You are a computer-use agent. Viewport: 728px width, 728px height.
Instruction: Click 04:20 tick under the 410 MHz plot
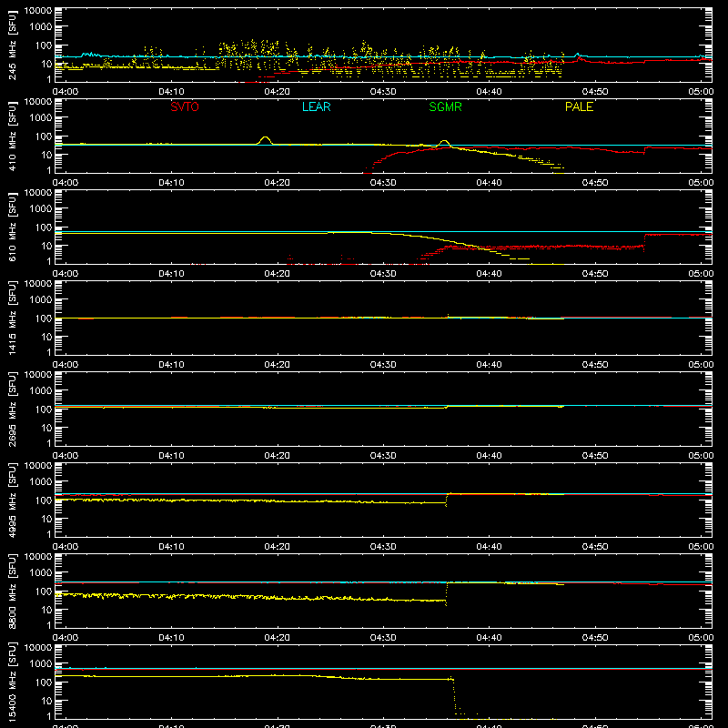pos(278,183)
